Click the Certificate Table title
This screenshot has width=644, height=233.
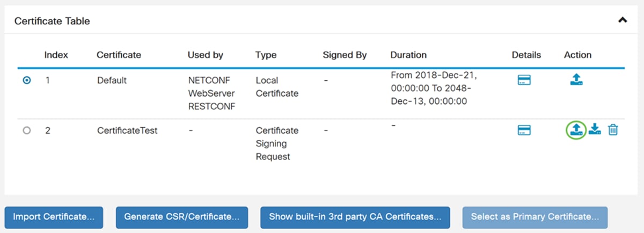(x=52, y=21)
